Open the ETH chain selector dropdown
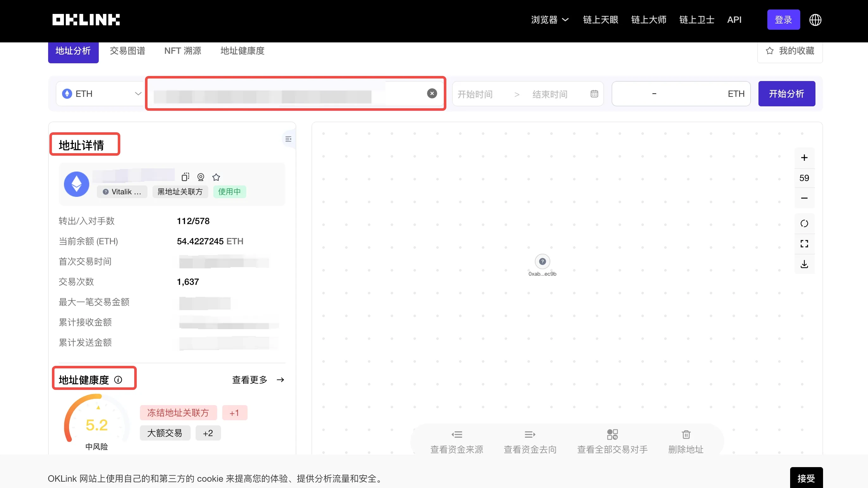The image size is (868, 488). point(138,94)
